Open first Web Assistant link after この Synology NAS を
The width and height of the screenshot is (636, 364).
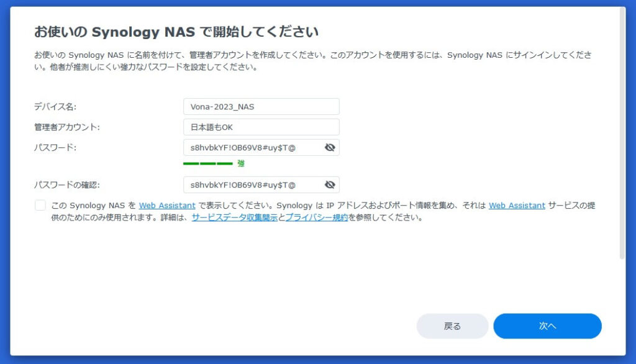click(x=167, y=206)
